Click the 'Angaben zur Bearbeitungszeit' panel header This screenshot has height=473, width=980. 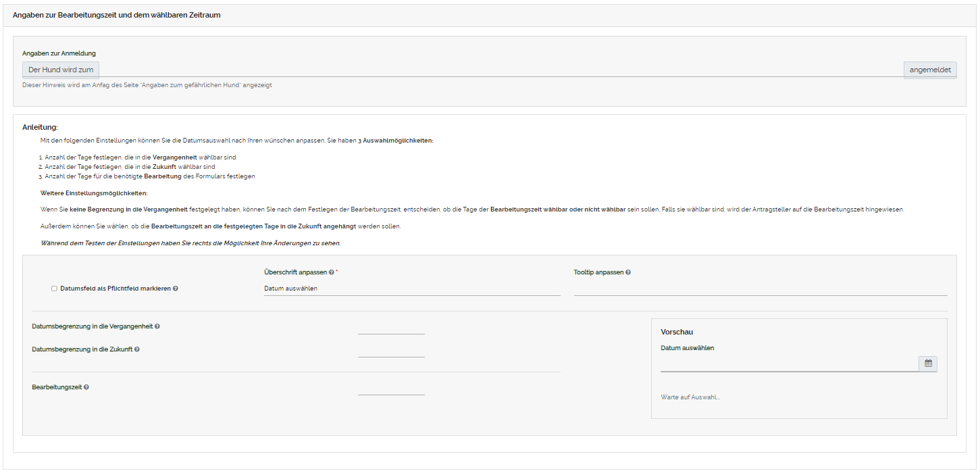117,14
